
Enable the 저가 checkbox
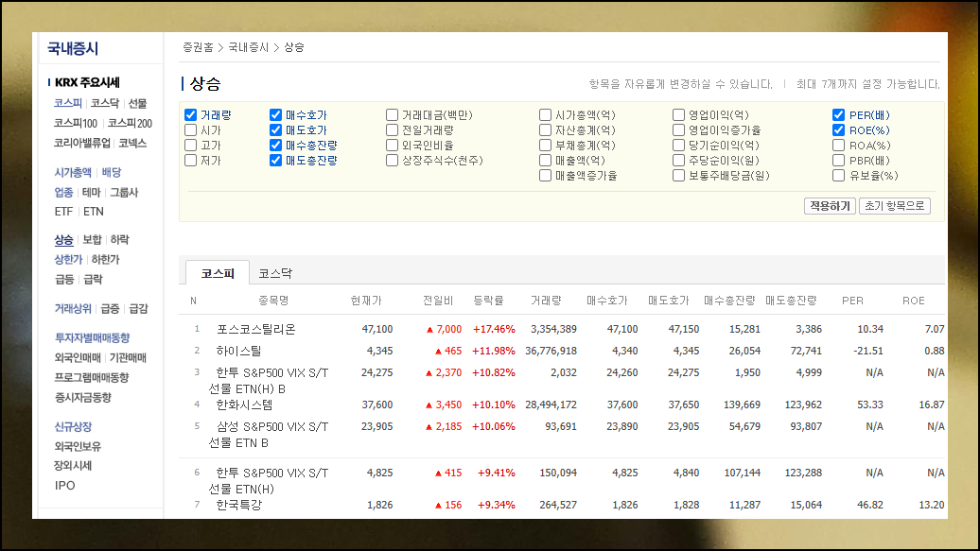click(x=191, y=161)
